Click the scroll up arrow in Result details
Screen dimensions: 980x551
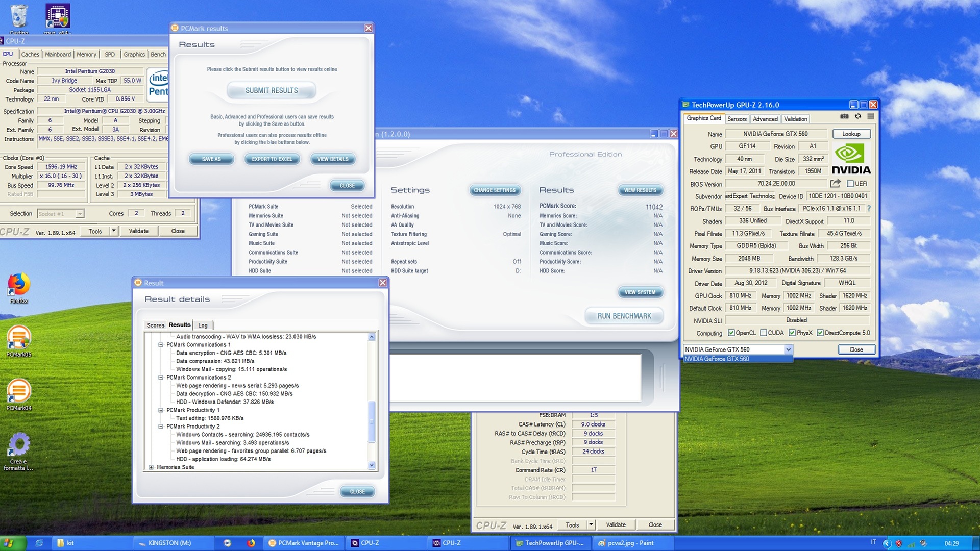pos(372,337)
